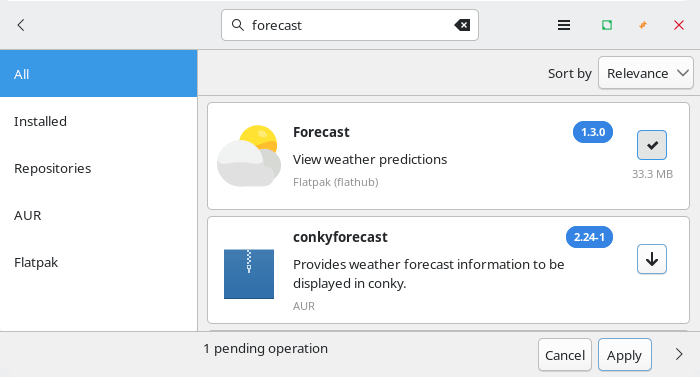
Task: Cancel the pending operation
Action: tap(565, 355)
